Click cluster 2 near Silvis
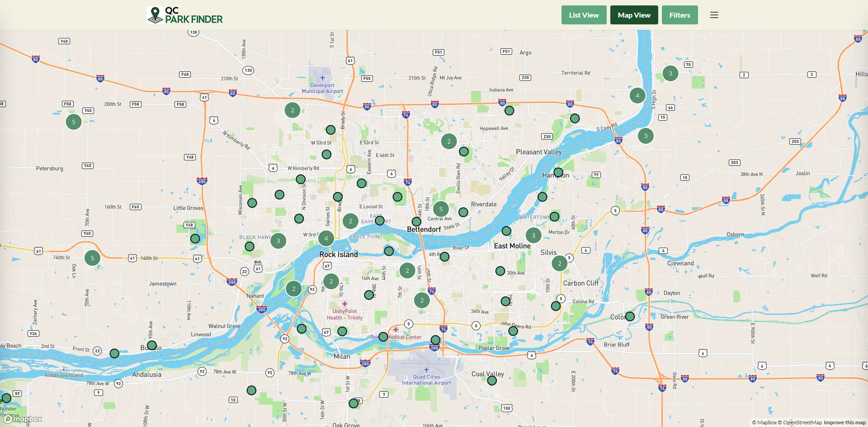Viewport: 868px width, 427px height. pyautogui.click(x=559, y=263)
